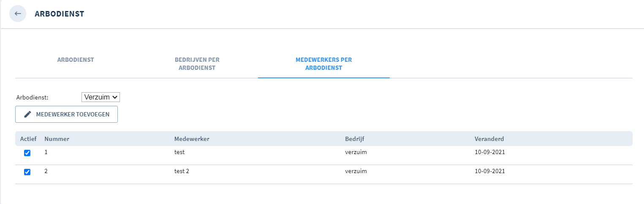Open the Bedrijven per Arbodienst tab
The width and height of the screenshot is (644, 204).
pyautogui.click(x=197, y=63)
